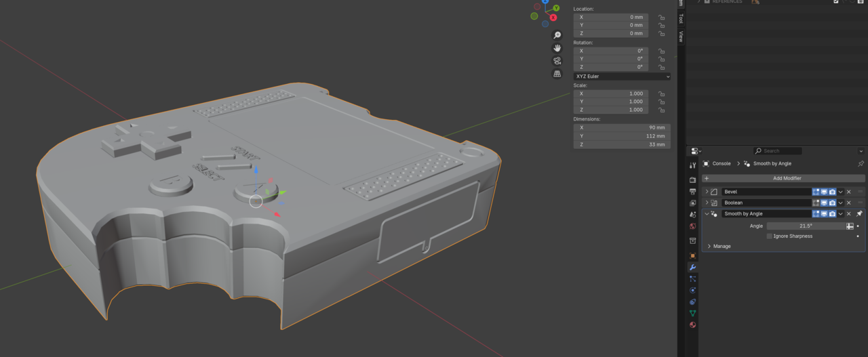This screenshot has width=868, height=357.
Task: Open Smooth by Angle extra options dropdown
Action: 841,213
